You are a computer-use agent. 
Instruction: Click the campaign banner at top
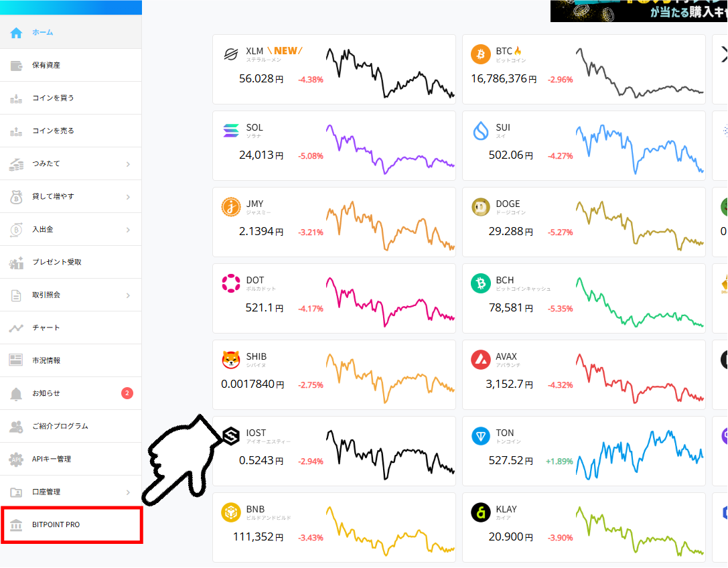(x=638, y=10)
